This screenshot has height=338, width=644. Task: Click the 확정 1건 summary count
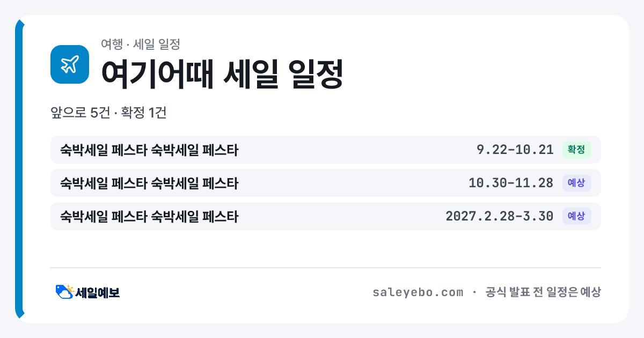(x=144, y=113)
